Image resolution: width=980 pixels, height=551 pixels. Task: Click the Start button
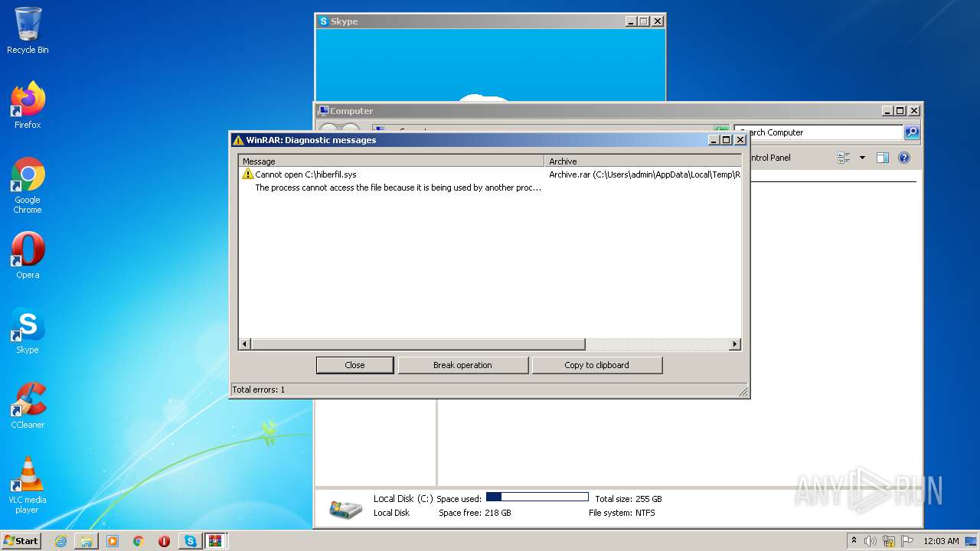click(21, 541)
